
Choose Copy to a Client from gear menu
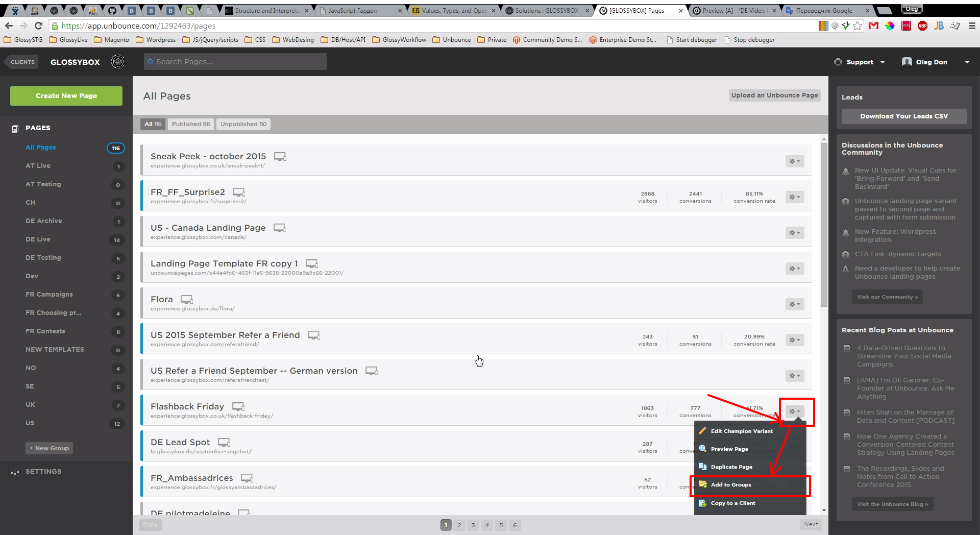tap(750, 503)
